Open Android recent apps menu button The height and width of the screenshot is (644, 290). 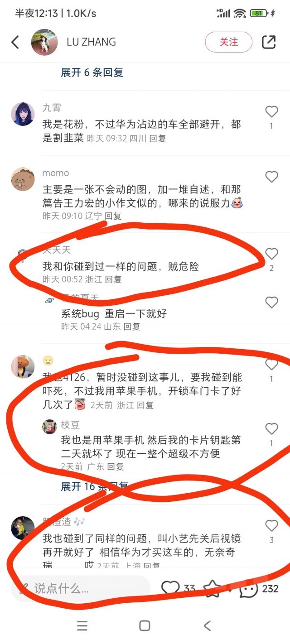pos(82,626)
